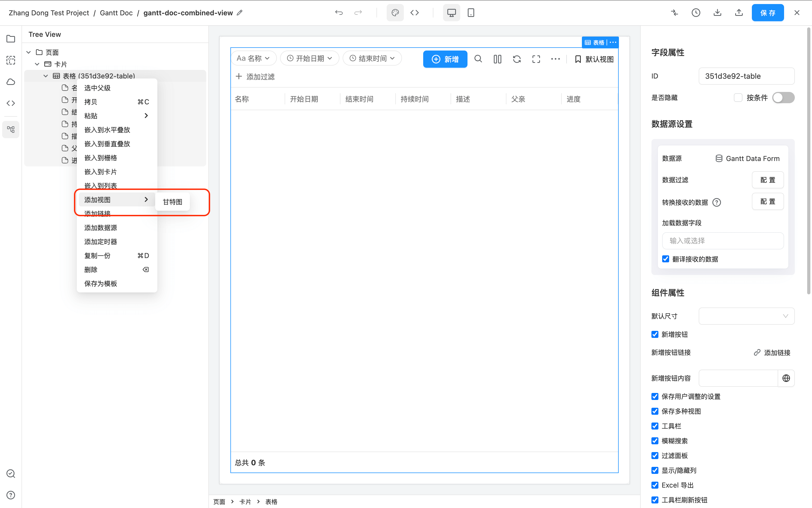Select desktop preview mode icon

[x=451, y=13]
